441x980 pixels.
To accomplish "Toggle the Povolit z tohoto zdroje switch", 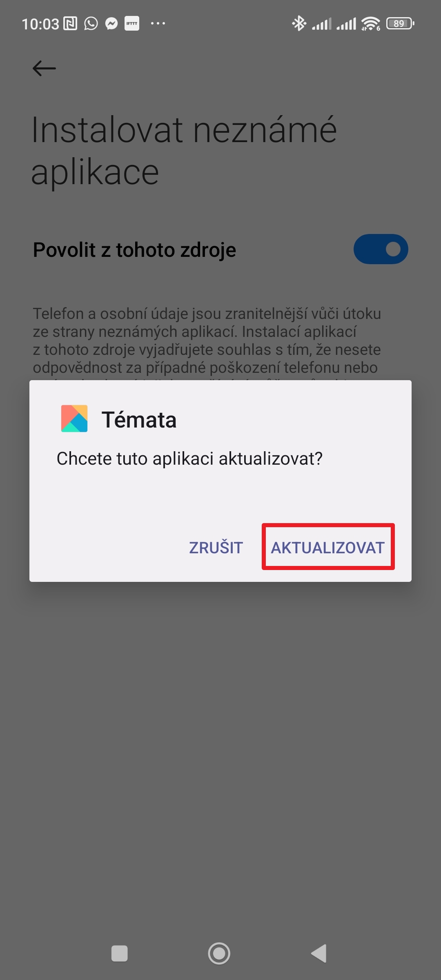I will [x=381, y=249].
